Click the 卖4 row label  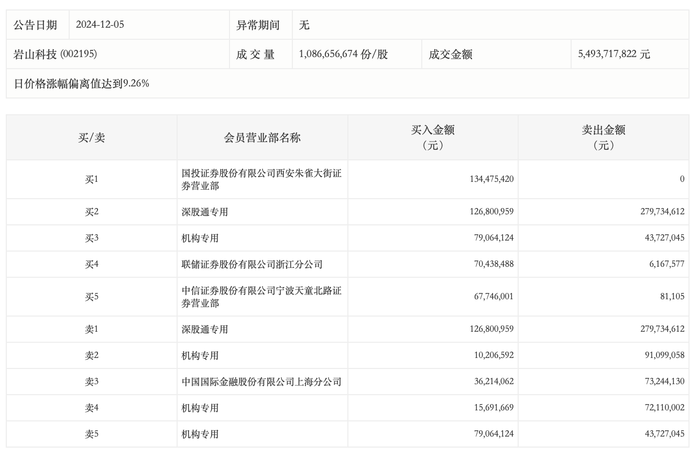click(x=92, y=408)
